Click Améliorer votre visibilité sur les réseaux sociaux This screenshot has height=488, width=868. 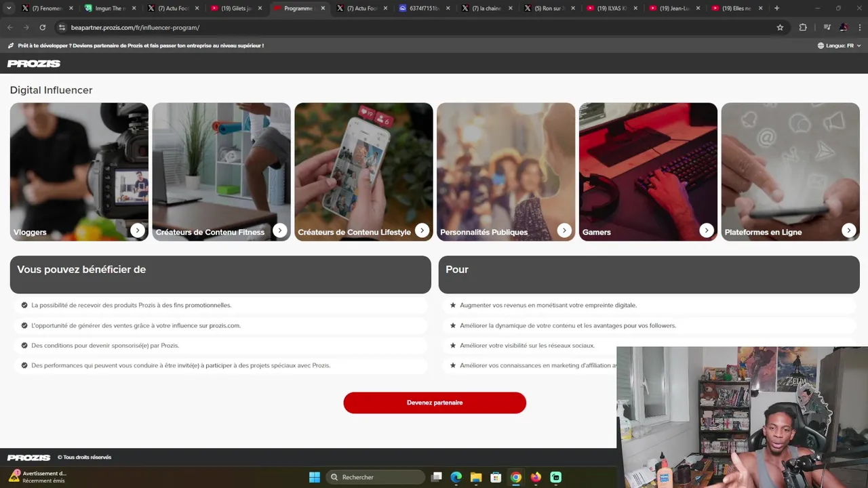527,346
